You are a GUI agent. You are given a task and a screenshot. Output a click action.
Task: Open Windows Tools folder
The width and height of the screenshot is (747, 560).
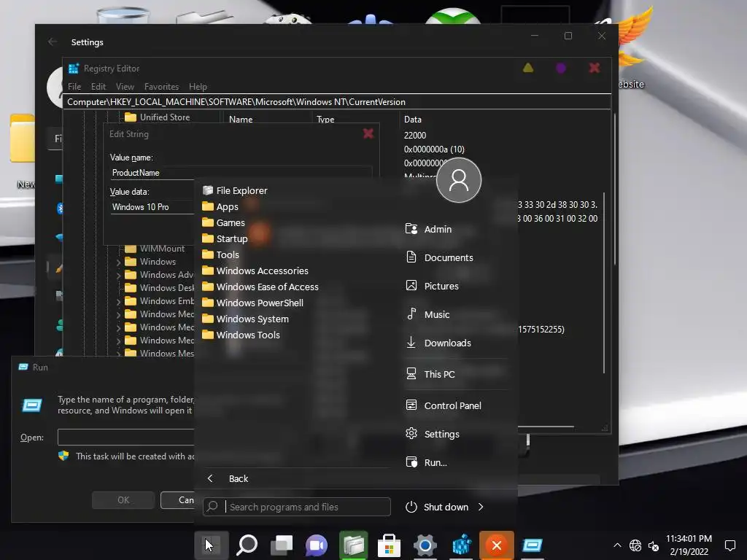(241, 335)
